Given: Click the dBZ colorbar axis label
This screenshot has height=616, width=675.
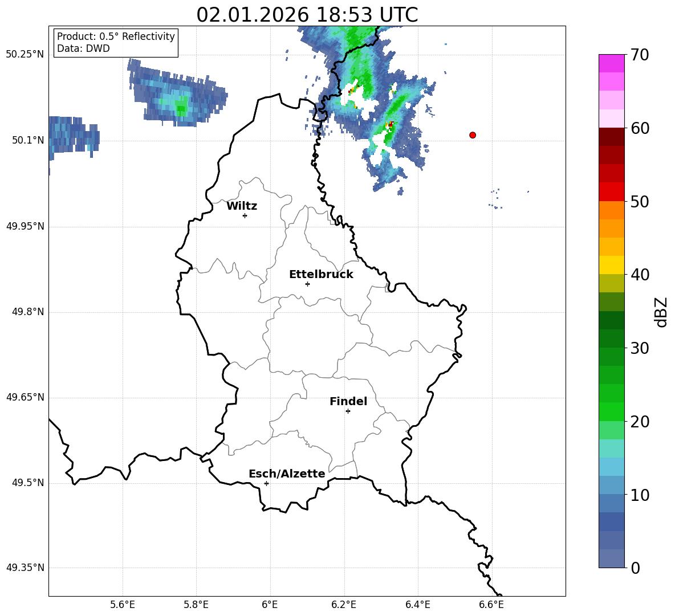Looking at the screenshot, I should (x=661, y=312).
